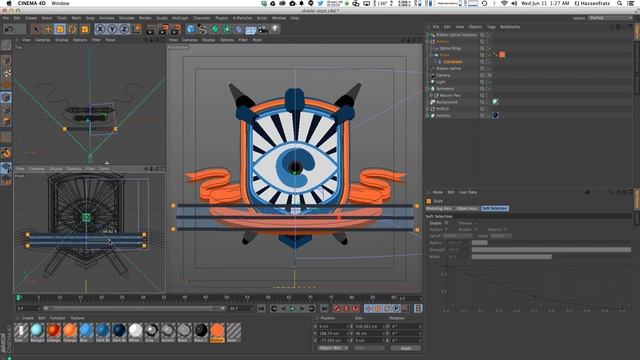The width and height of the screenshot is (640, 360).
Task: Expand the Accents object in hierarchy
Action: (427, 116)
